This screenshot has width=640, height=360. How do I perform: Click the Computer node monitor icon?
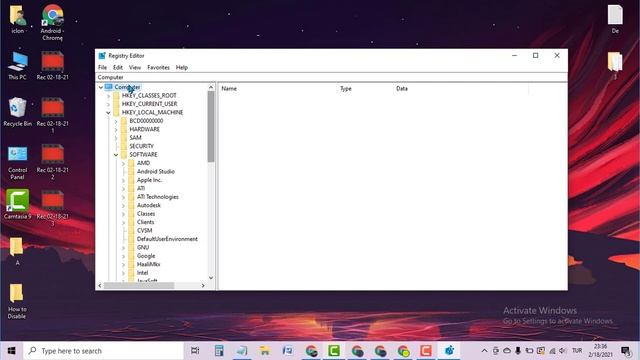[109, 87]
